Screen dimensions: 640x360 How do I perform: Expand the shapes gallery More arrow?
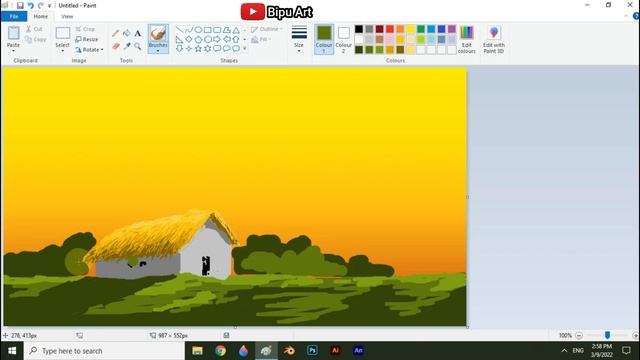(x=244, y=49)
